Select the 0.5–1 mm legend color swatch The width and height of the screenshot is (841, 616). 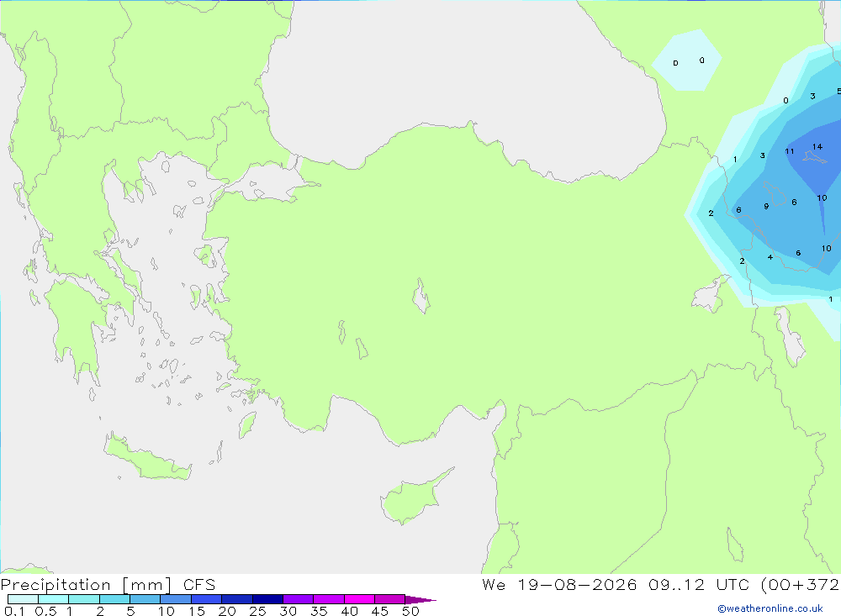[54, 599]
